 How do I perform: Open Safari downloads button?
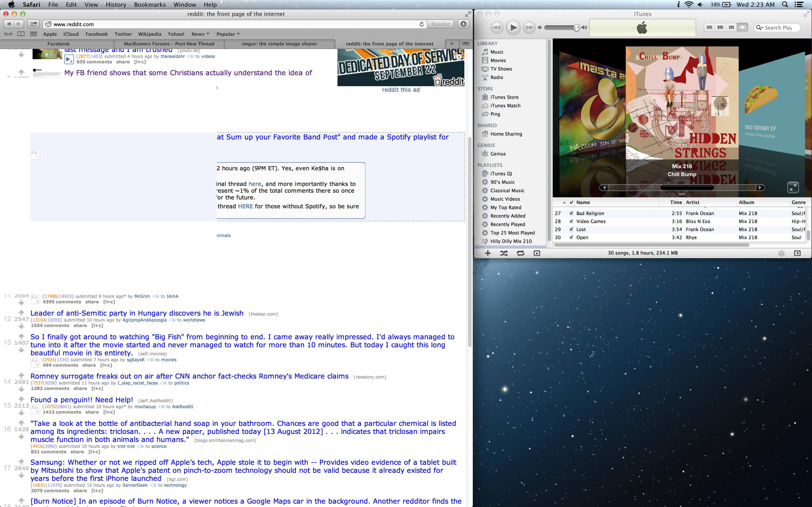pyautogui.click(x=463, y=24)
